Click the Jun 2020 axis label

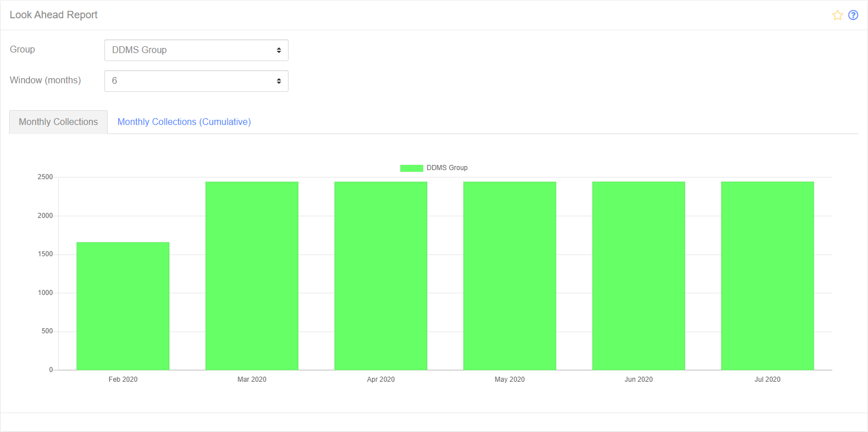(x=639, y=379)
